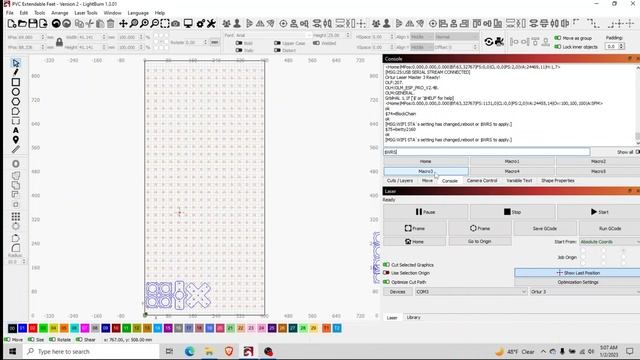Toggle Cut Selected Graphics switch

coord(386,264)
